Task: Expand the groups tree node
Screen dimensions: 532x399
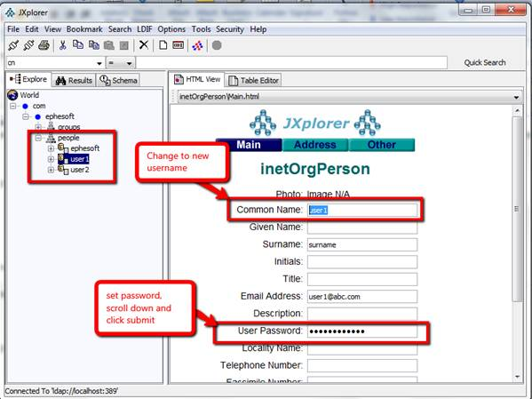Action: click(38, 127)
